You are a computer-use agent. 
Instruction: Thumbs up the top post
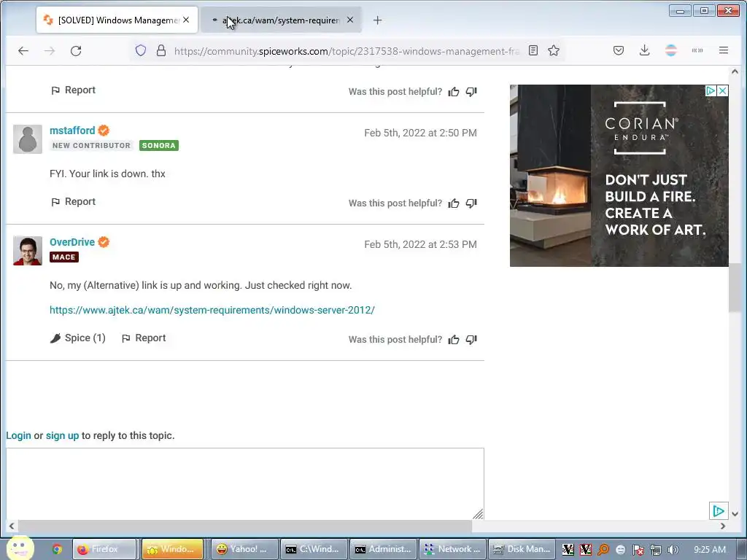(x=454, y=91)
